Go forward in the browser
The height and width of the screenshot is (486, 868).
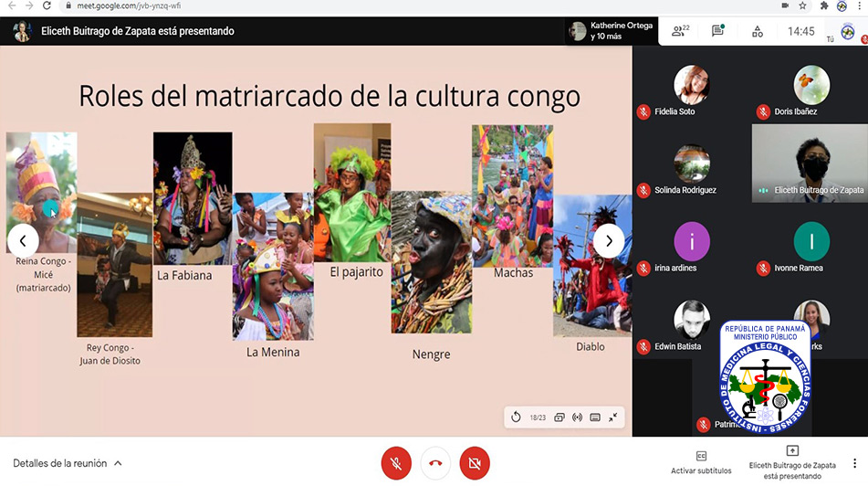(x=29, y=5)
